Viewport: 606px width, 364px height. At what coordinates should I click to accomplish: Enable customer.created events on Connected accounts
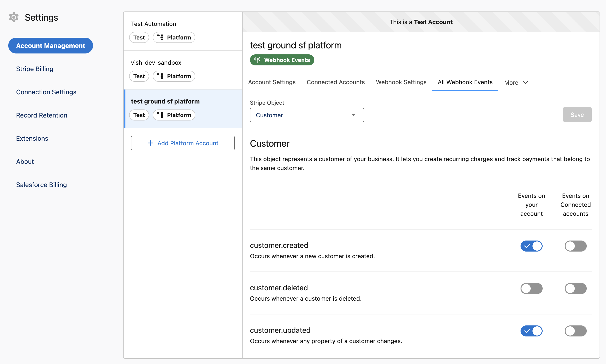pos(575,246)
